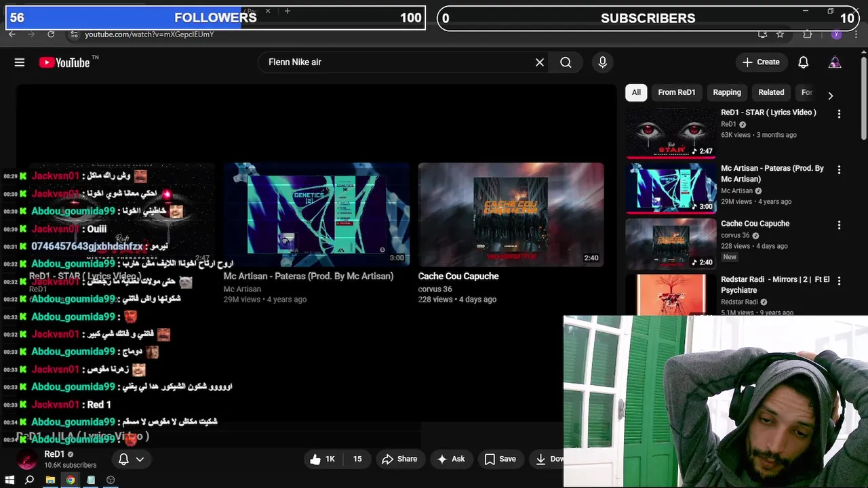This screenshot has height=488, width=868.
Task: Go to YouTube home via logo
Action: pyautogui.click(x=63, y=62)
